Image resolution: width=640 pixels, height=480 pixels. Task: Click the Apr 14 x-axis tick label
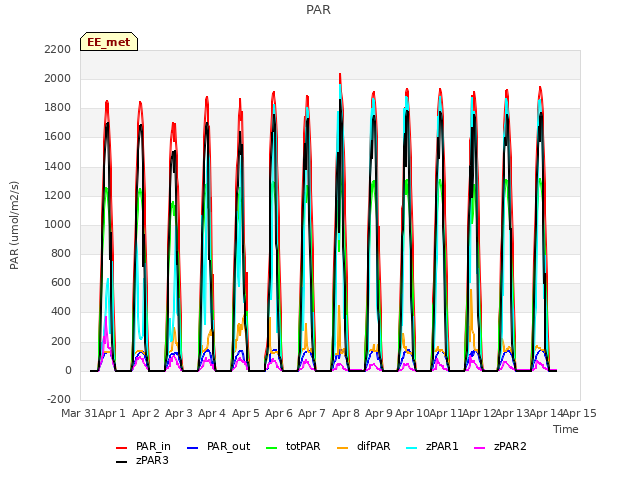[x=546, y=413]
